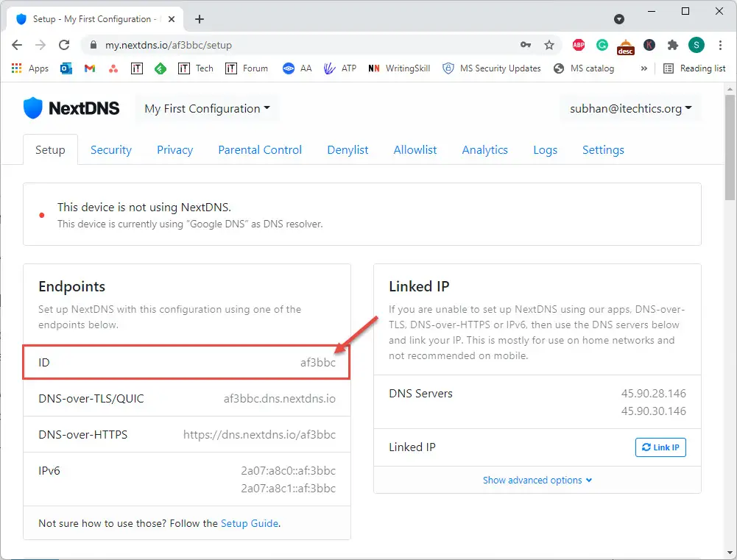Click the page vertical scrollbar thumb

point(730,147)
